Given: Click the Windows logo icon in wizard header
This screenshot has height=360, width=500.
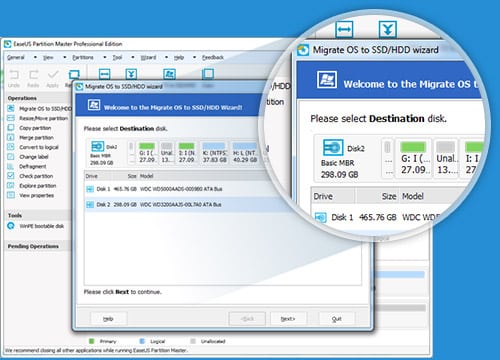Looking at the screenshot, I should pos(94,105).
